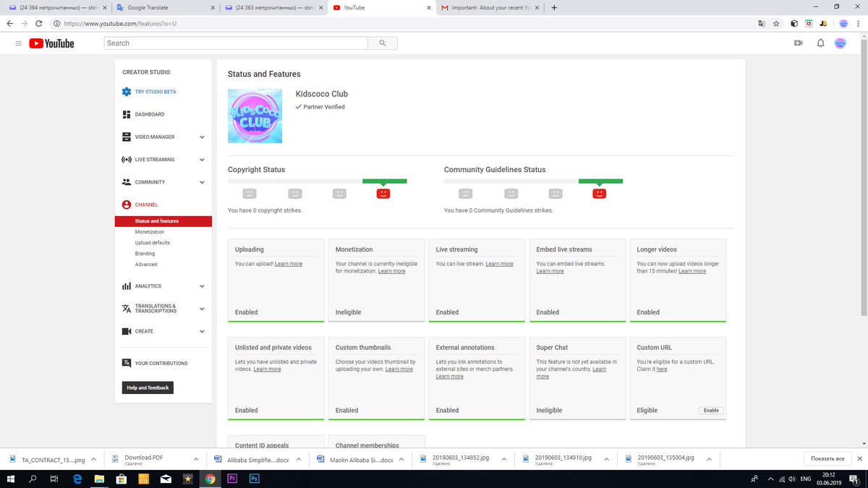
Task: Click Показать все downloads button
Action: [827, 459]
